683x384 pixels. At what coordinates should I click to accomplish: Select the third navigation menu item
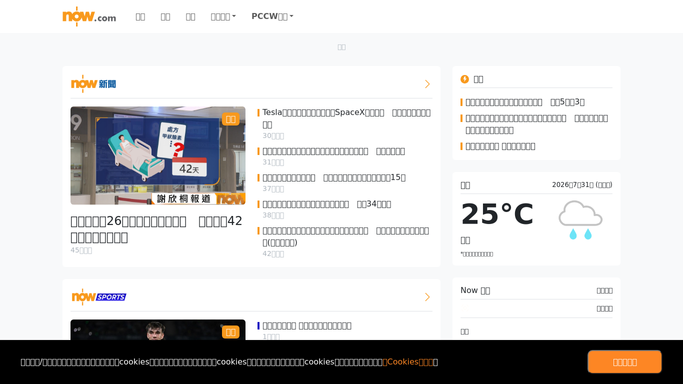(x=190, y=17)
